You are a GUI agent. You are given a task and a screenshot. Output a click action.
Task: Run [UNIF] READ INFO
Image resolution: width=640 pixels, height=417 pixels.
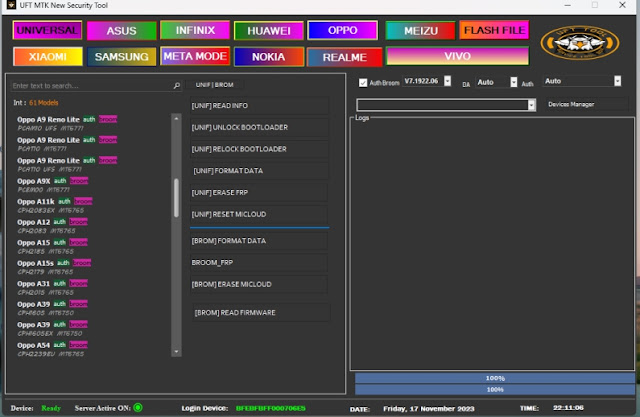tap(259, 106)
